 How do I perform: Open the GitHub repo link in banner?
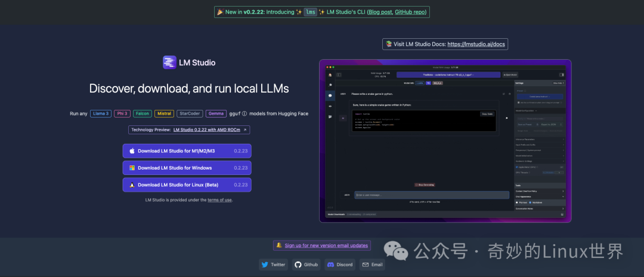point(410,12)
